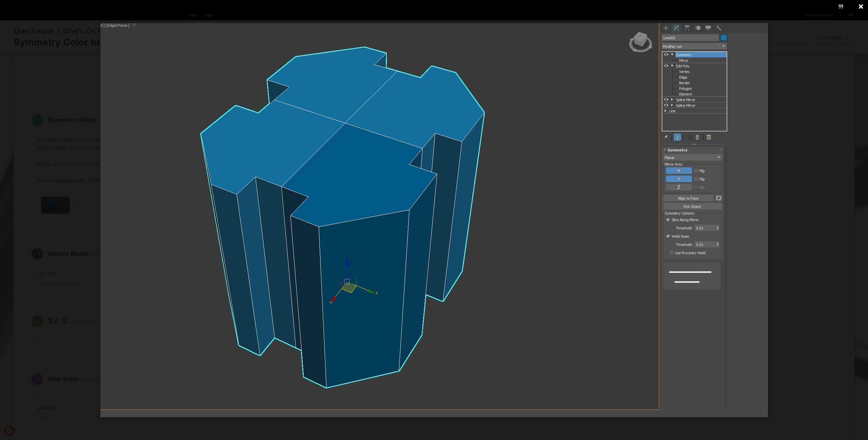Screen dimensions: 868x440
Task: Click the Pick Object button
Action: click(x=692, y=206)
